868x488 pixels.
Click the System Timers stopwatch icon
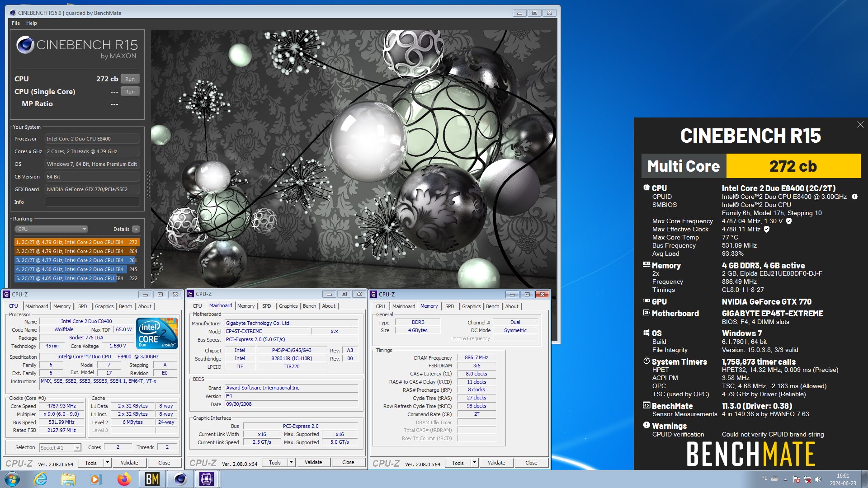click(646, 361)
